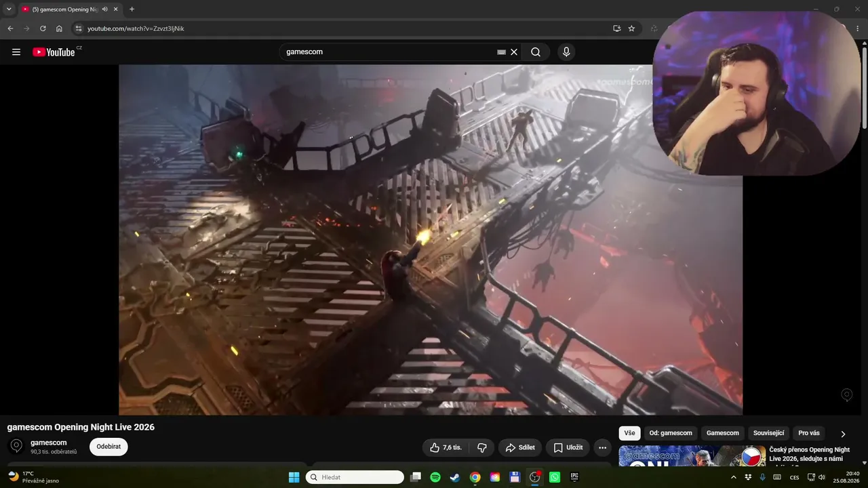868x488 pixels.
Task: Open Task View on the taskbar
Action: click(416, 477)
